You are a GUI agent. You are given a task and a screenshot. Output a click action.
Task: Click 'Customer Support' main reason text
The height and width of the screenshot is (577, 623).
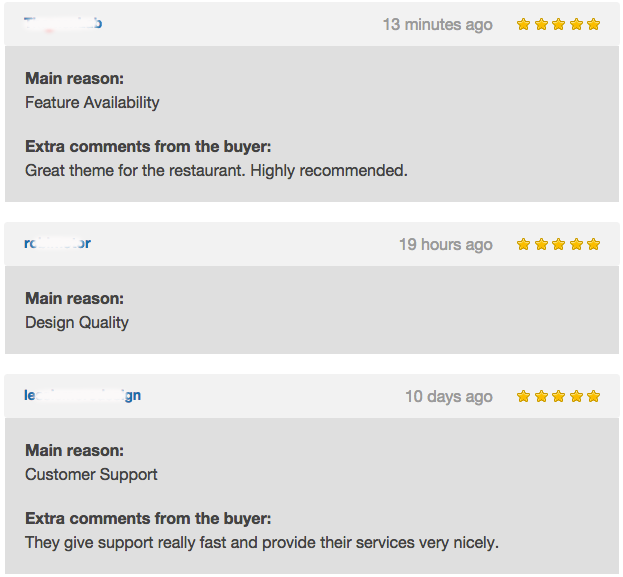click(x=91, y=474)
